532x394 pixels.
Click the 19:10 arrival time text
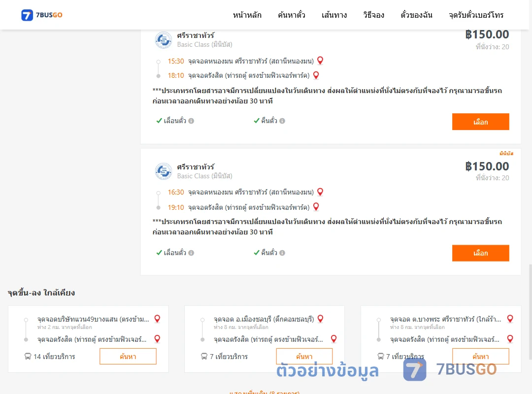click(176, 207)
